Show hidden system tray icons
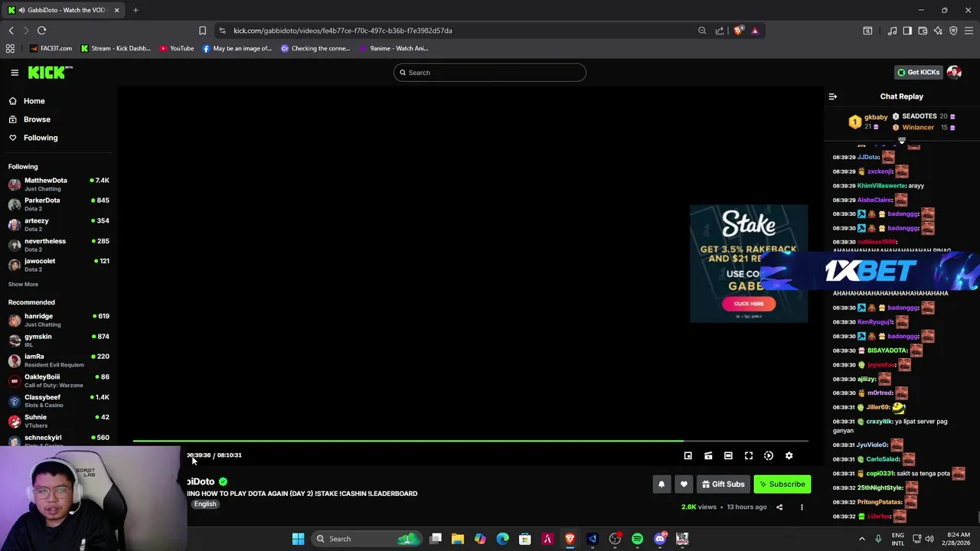Image resolution: width=980 pixels, height=551 pixels. click(x=862, y=539)
